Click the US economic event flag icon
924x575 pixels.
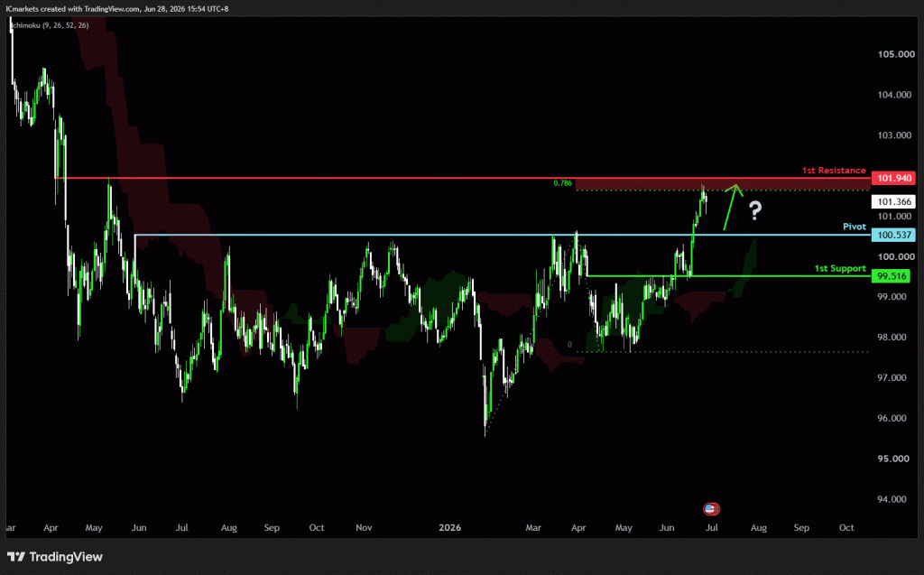click(x=711, y=508)
